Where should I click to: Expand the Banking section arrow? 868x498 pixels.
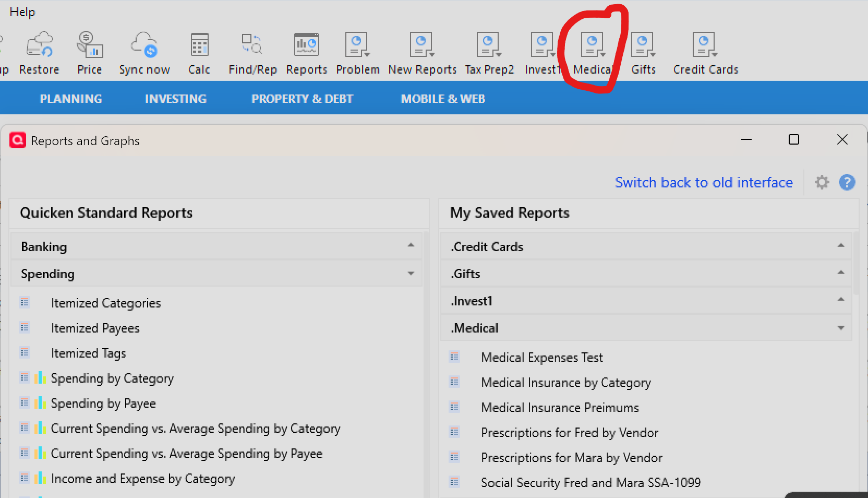click(x=411, y=245)
